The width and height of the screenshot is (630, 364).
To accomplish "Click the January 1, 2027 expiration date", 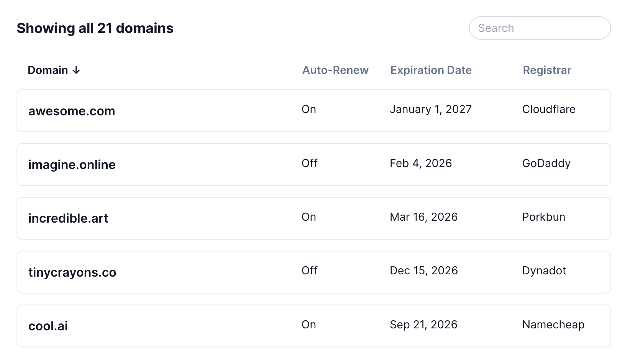I will (x=430, y=110).
